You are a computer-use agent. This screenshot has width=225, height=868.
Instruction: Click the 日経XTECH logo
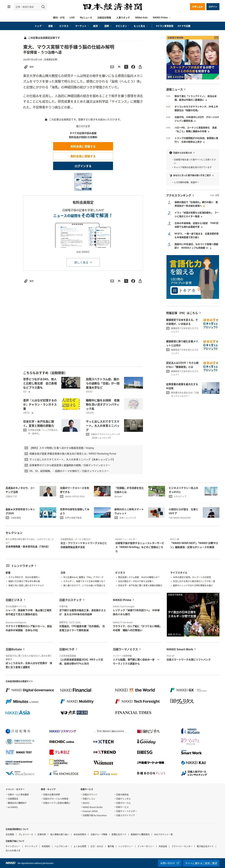coord(103,742)
